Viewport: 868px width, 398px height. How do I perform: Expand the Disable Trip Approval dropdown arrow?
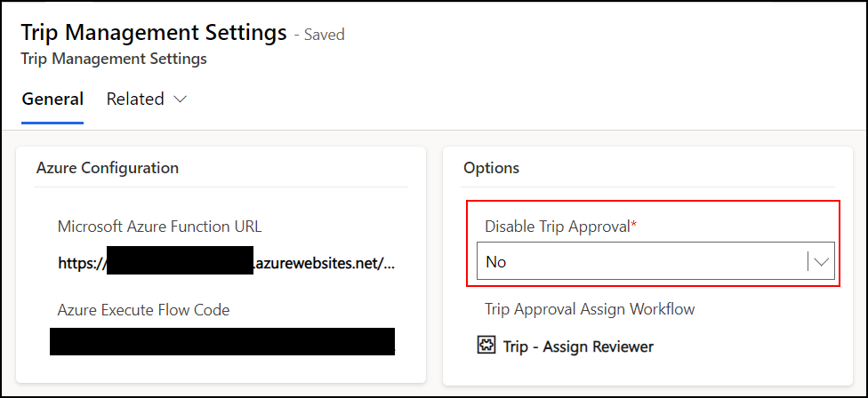click(x=822, y=262)
